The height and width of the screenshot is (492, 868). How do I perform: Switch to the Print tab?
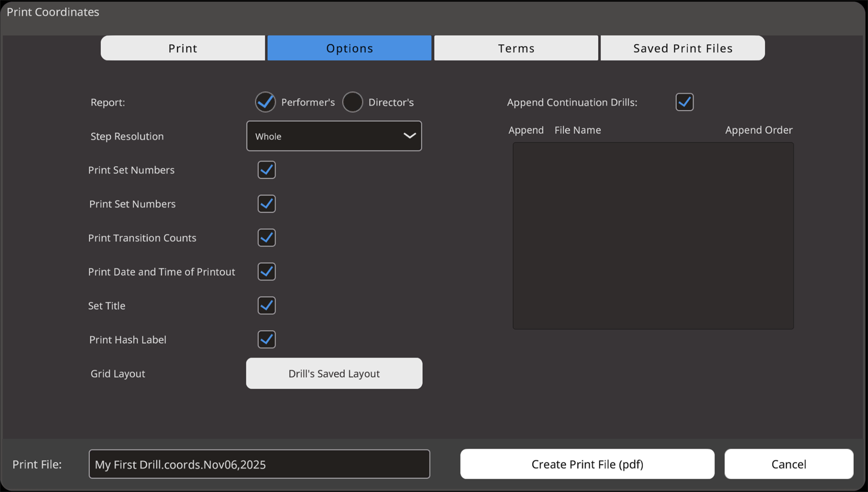point(183,48)
